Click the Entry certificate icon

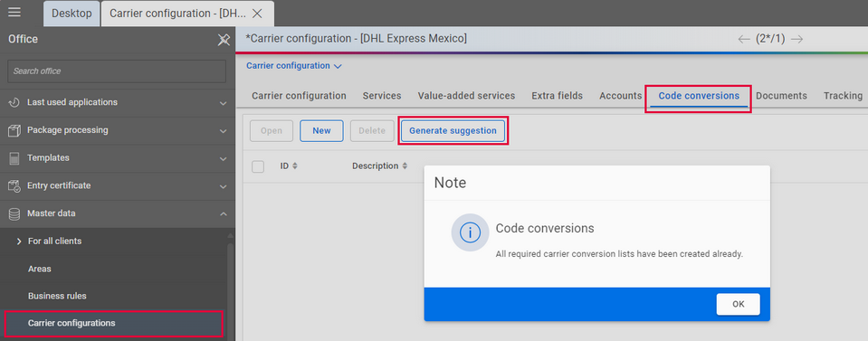point(14,186)
